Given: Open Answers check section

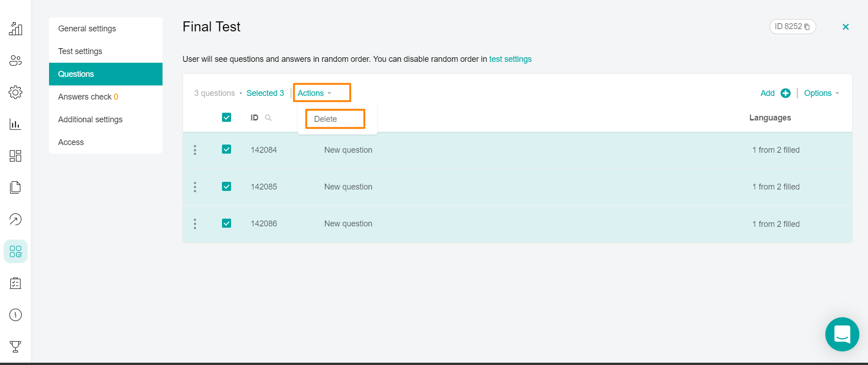Looking at the screenshot, I should pyautogui.click(x=106, y=97).
